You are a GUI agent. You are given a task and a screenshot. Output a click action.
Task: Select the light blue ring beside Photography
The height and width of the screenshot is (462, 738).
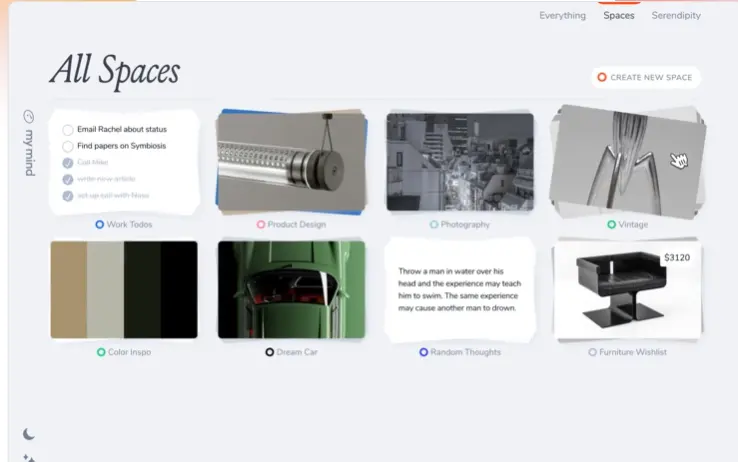[433, 224]
